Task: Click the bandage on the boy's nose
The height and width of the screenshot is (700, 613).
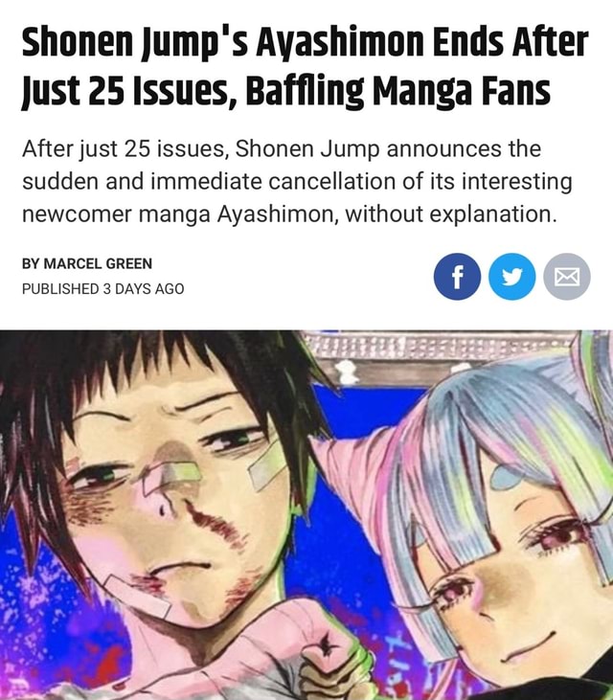Action: (171, 478)
